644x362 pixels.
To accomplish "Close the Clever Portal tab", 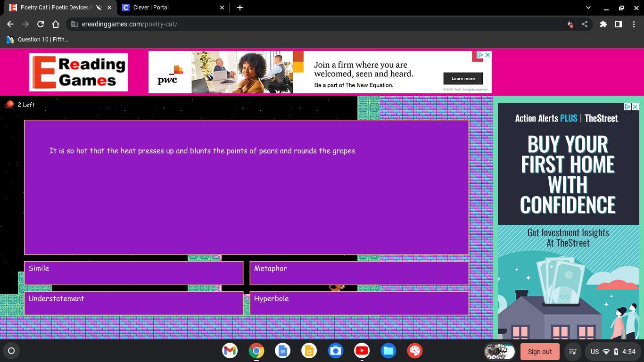I will pyautogui.click(x=222, y=8).
